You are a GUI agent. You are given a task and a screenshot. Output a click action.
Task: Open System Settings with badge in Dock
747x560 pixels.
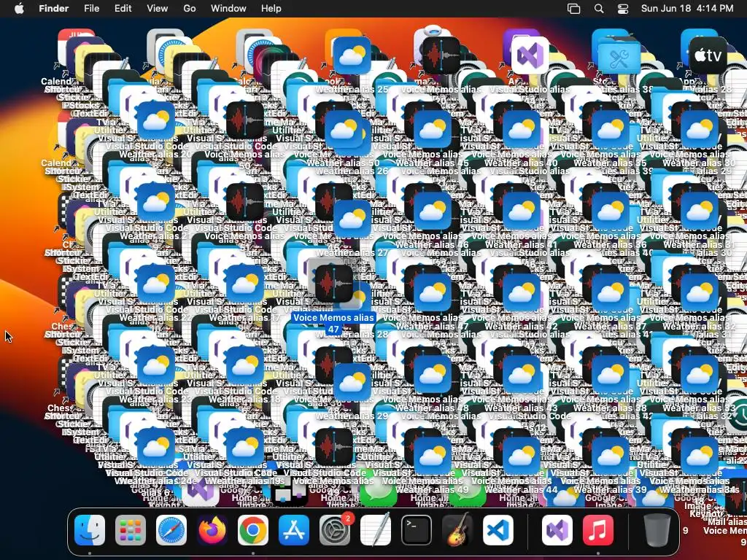[335, 530]
